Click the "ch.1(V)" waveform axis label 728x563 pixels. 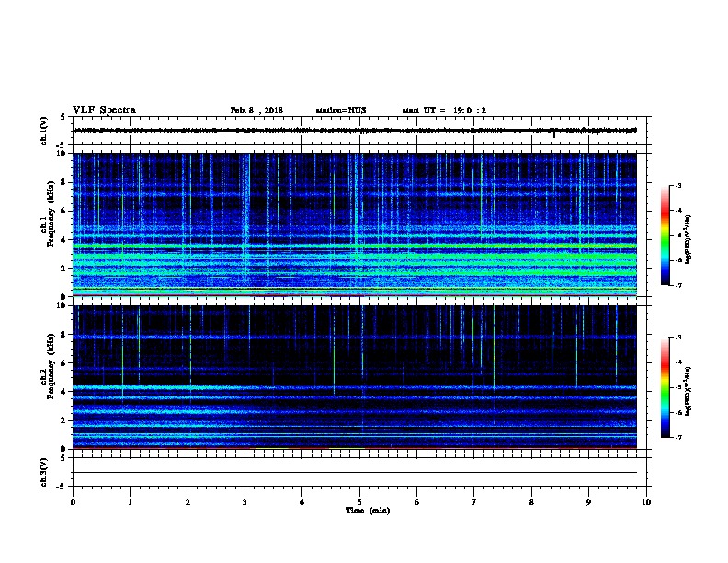click(x=43, y=131)
